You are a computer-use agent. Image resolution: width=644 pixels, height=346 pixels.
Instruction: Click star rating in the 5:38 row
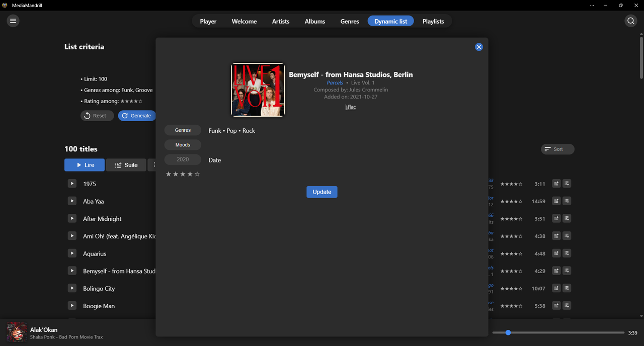[511, 306]
